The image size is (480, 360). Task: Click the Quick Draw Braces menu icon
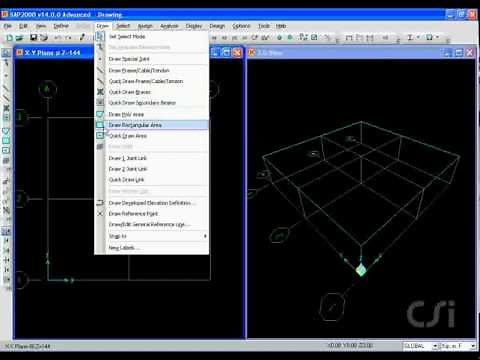pyautogui.click(x=100, y=92)
